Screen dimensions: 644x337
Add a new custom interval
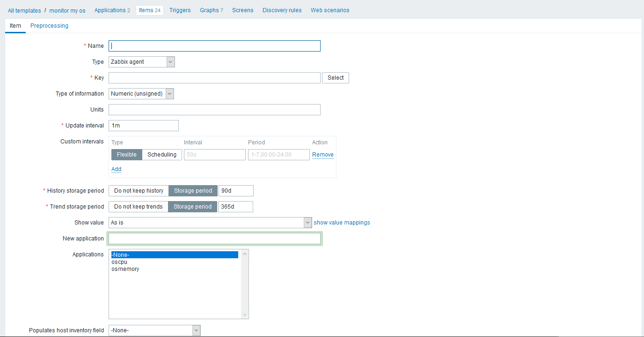[116, 169]
